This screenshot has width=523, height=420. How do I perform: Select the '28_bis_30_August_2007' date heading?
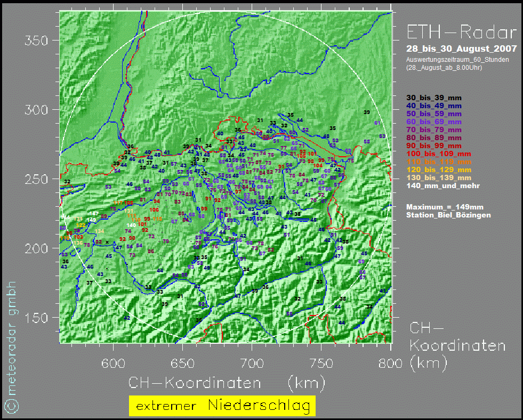(462, 49)
